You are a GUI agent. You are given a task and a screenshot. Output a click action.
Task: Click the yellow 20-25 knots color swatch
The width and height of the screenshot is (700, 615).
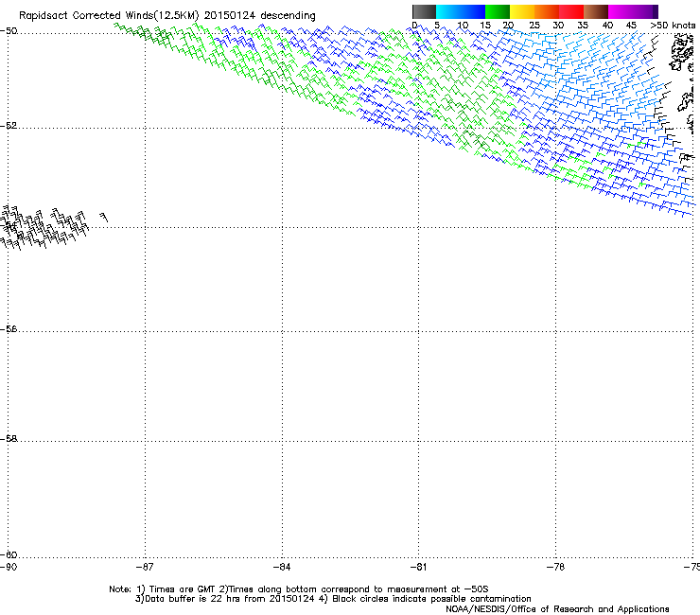(x=522, y=11)
